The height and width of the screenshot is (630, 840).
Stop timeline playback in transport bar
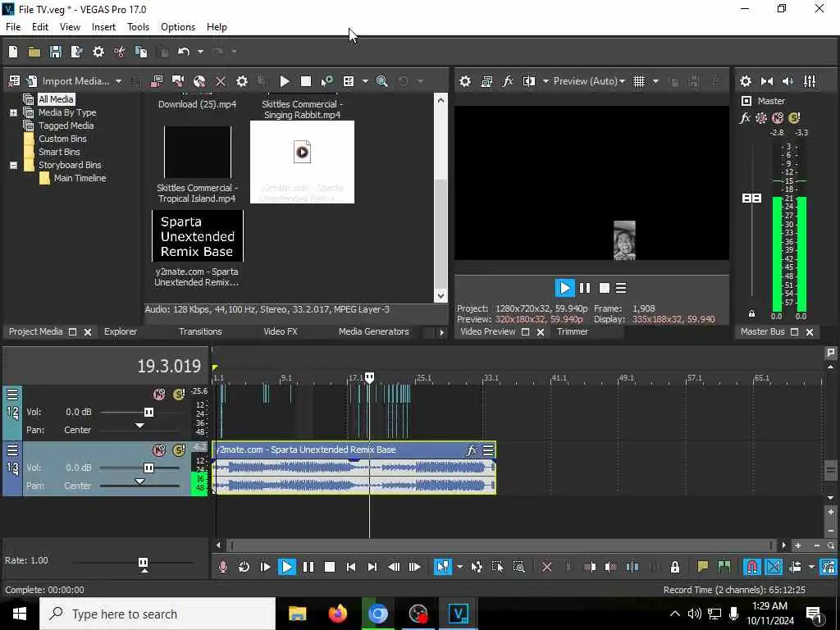coord(330,567)
